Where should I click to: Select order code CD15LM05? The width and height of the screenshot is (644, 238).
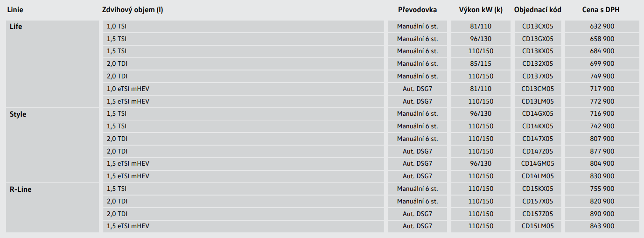(538, 226)
